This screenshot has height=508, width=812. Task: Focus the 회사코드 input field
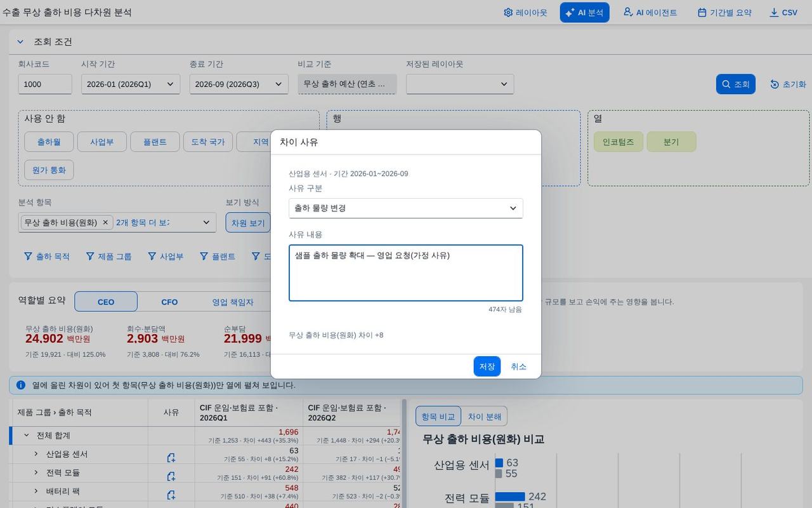point(45,84)
